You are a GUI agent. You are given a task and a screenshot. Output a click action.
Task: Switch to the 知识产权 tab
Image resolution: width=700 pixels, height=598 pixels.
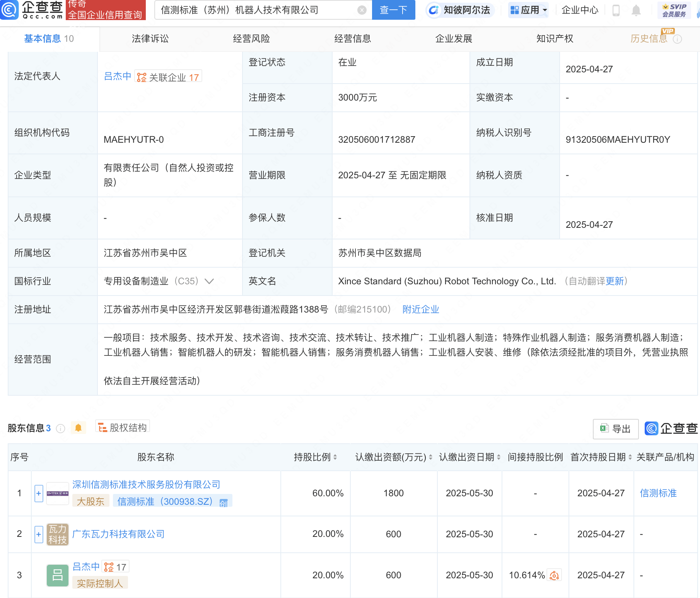(x=555, y=39)
